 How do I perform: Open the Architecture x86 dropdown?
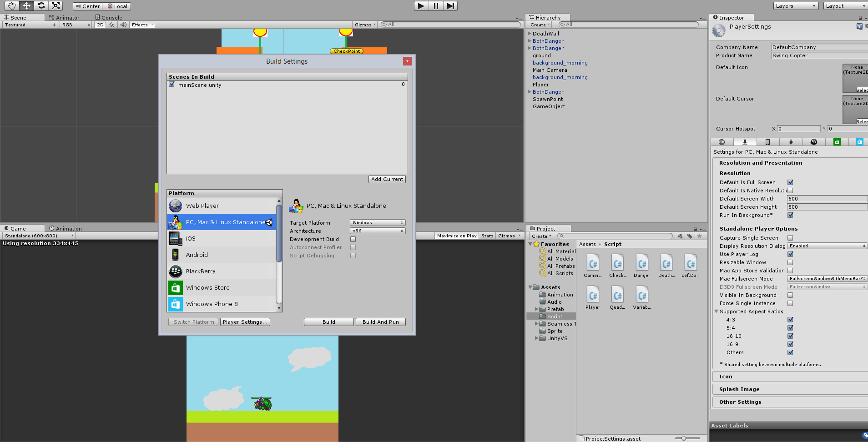click(x=378, y=231)
